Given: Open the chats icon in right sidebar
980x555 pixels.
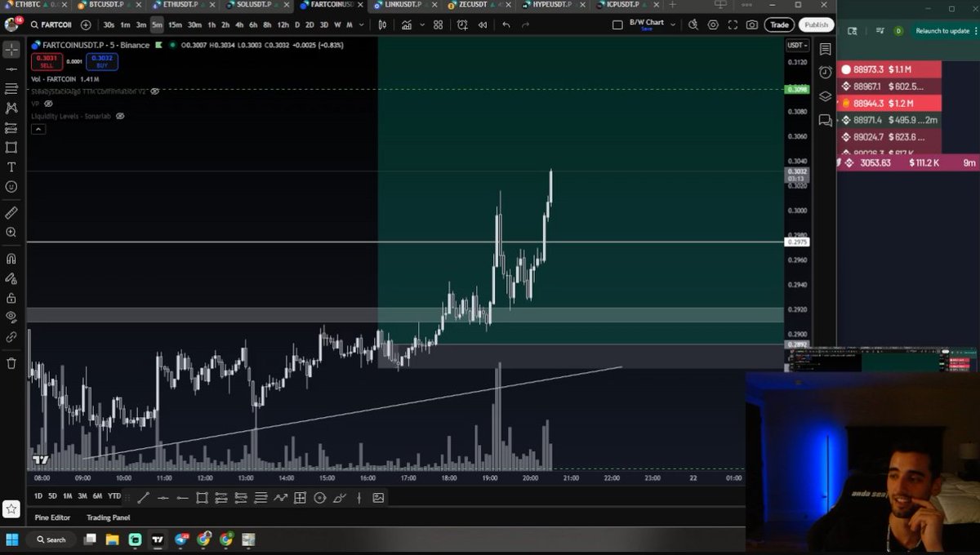Looking at the screenshot, I should tap(826, 120).
